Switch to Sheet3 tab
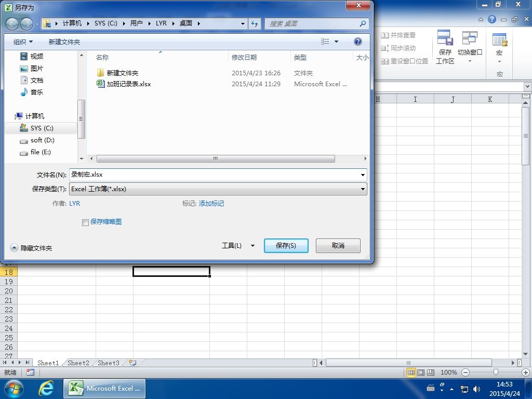Screen dimensions: 532x399 [109, 363]
